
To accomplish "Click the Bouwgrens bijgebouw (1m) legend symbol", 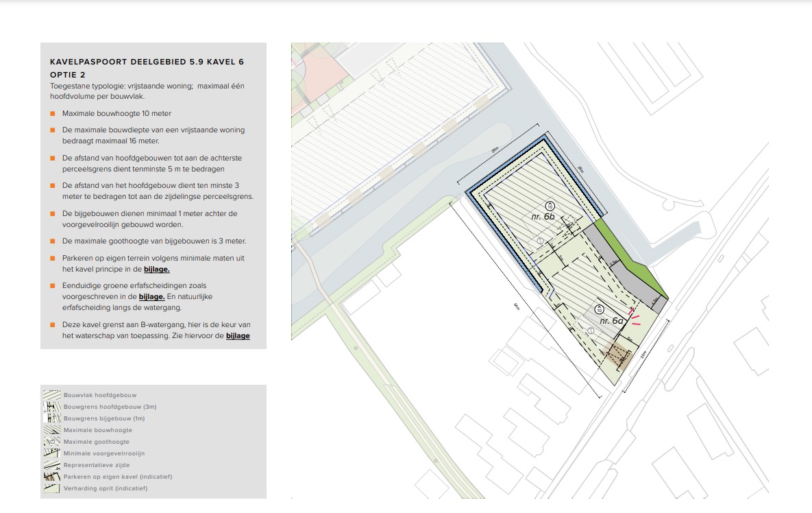I will click(52, 418).
